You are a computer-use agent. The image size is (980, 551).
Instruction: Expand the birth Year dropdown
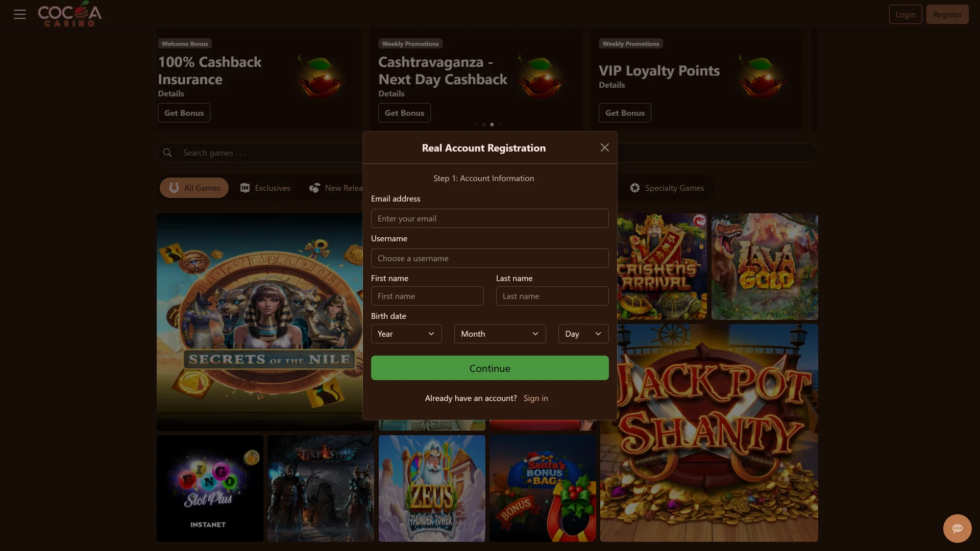[406, 334]
